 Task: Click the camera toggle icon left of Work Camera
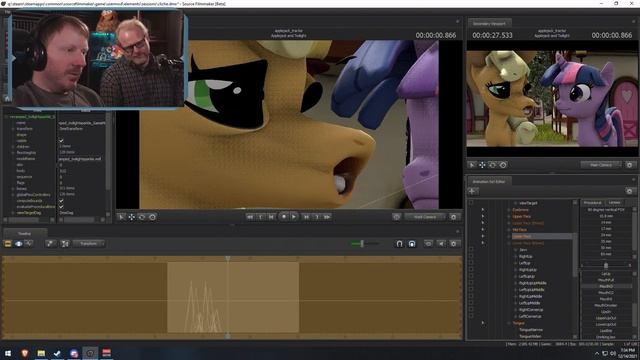click(x=396, y=217)
